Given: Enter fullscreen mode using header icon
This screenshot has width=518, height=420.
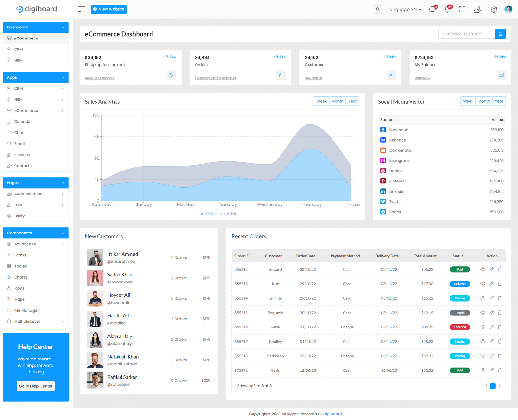Looking at the screenshot, I should (462, 9).
